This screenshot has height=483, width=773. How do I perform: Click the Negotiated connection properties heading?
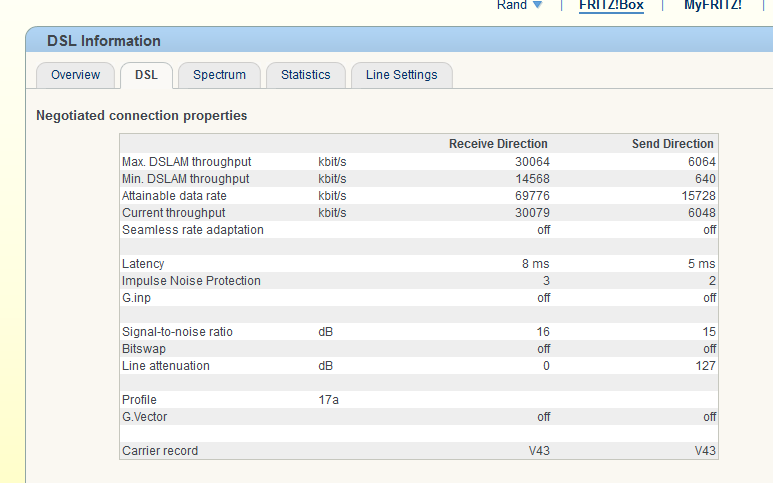tap(141, 115)
